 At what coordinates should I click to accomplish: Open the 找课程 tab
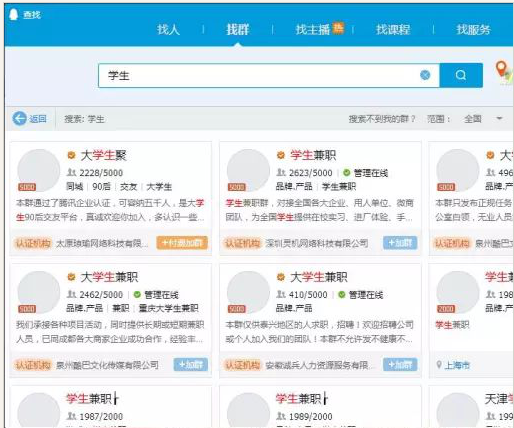tap(393, 30)
